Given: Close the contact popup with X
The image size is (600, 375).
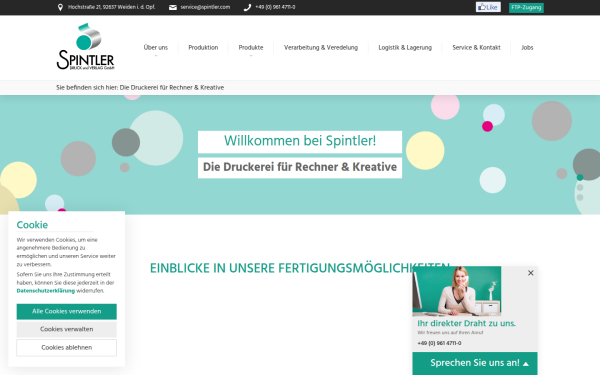Looking at the screenshot, I should coord(530,273).
